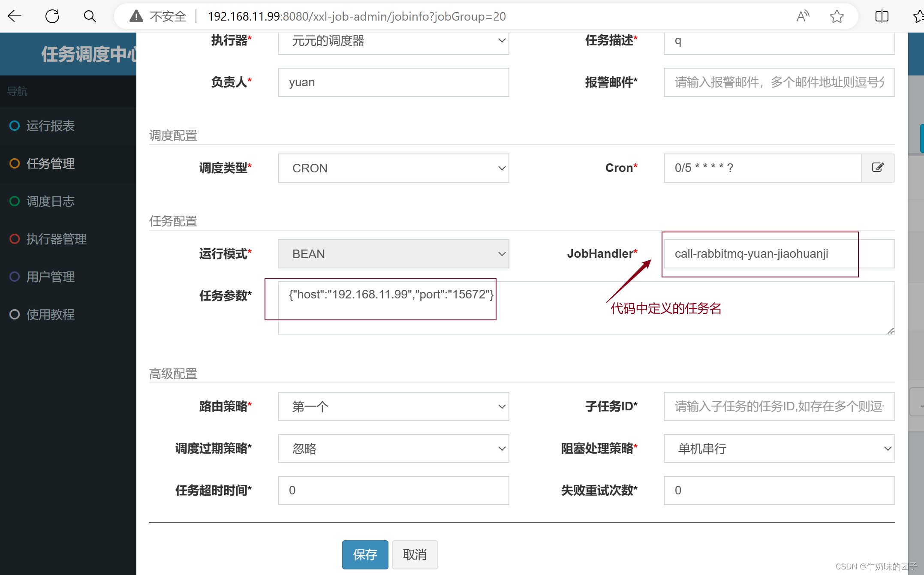Click the split screen browser icon
924x575 pixels.
tap(882, 16)
